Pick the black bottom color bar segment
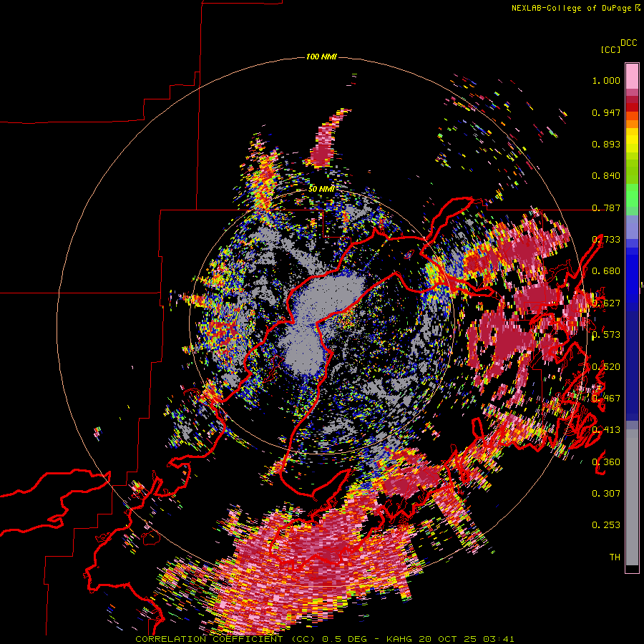Viewport: 644px width, 644px height. pyautogui.click(x=632, y=569)
